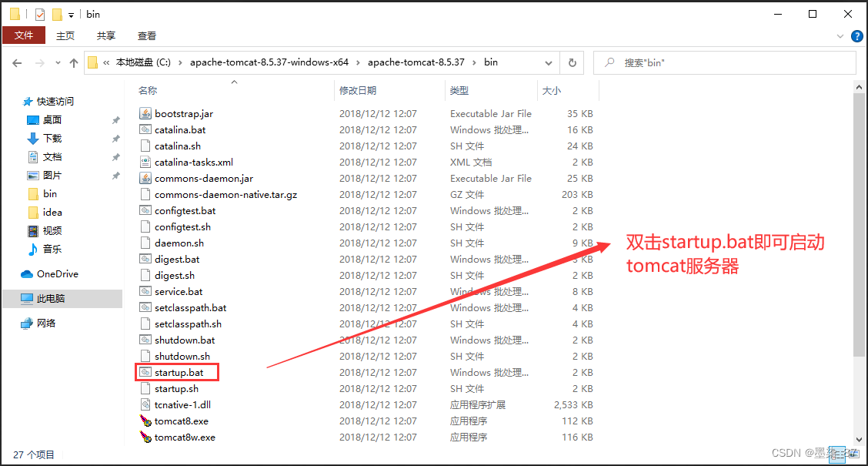
Task: Click the bootstrap.jar file icon
Action: tap(145, 113)
